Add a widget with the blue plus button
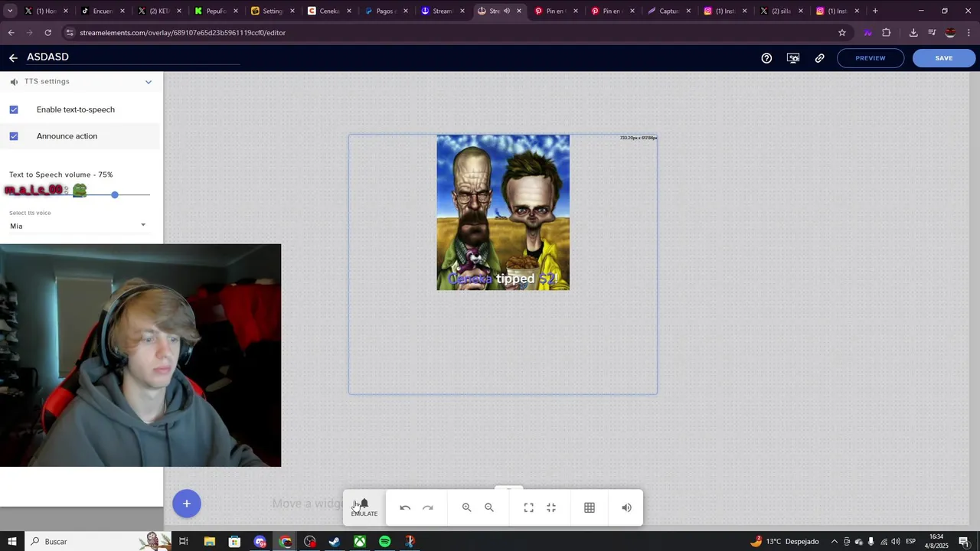Screen dimensions: 980x551 [186, 504]
